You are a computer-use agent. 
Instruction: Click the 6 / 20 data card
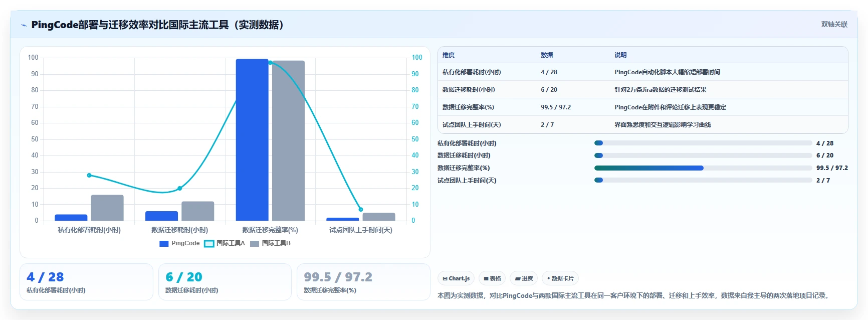pyautogui.click(x=225, y=282)
